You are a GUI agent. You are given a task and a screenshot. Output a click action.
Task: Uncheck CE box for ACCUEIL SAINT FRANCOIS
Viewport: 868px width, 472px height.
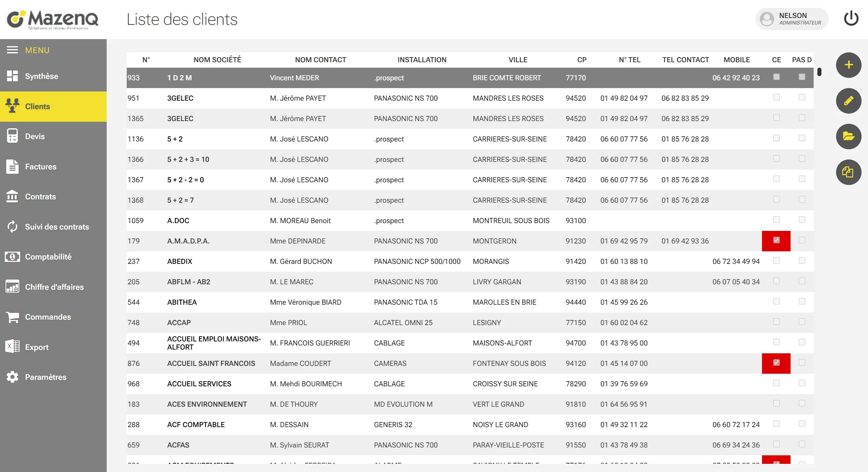[776, 363]
